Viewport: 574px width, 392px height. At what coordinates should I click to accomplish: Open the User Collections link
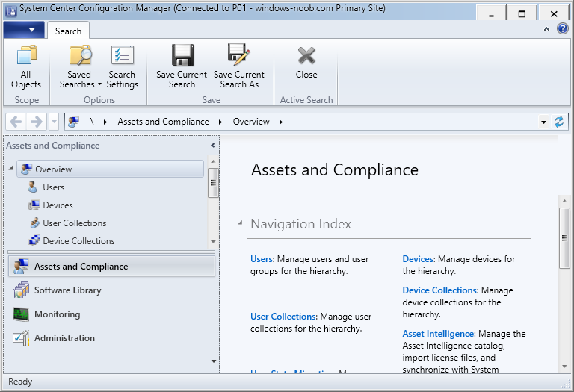pyautogui.click(x=283, y=317)
